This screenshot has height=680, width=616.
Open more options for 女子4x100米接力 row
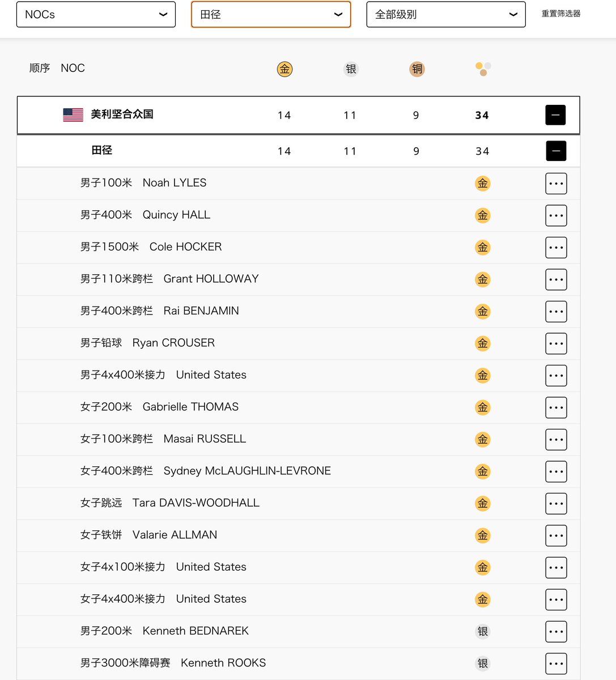tap(556, 568)
